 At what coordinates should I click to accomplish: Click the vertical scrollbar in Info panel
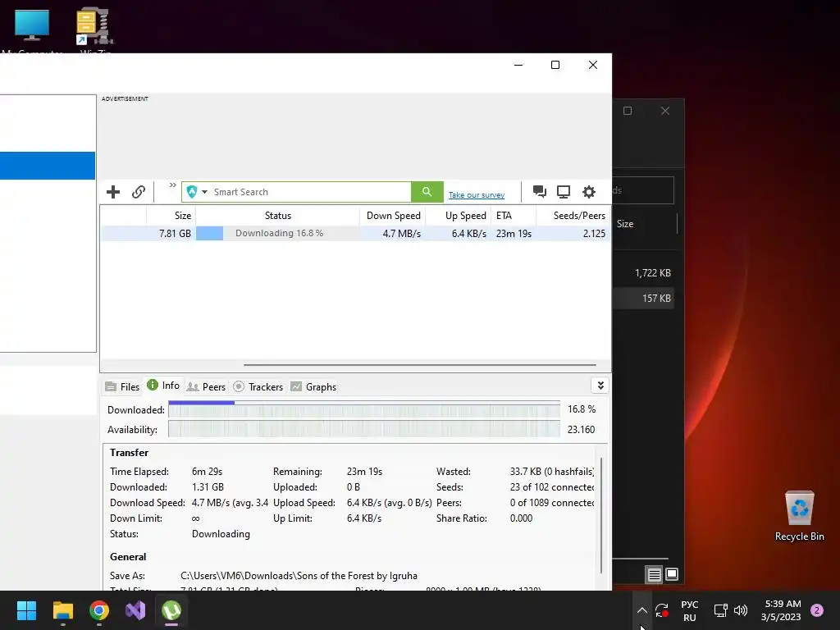point(601,515)
